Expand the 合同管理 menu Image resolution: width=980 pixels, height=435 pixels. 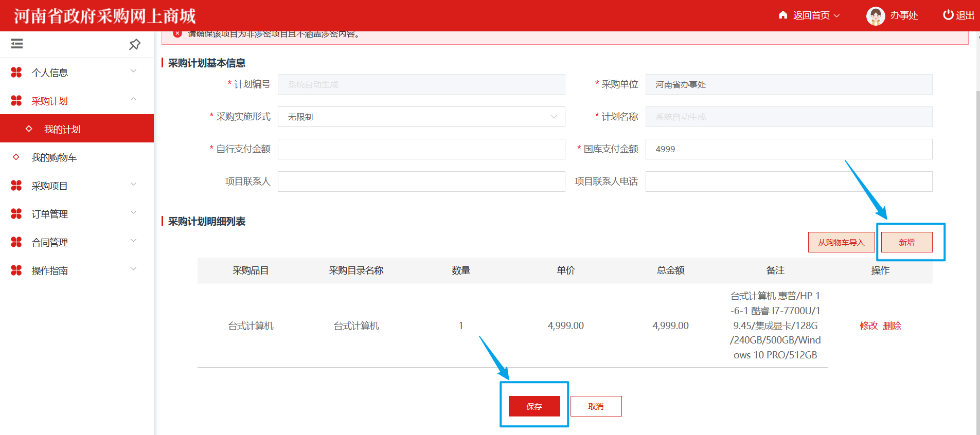click(x=50, y=242)
